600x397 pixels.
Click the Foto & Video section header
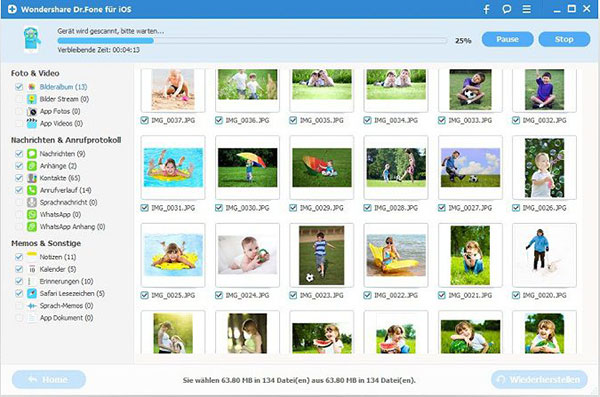coord(35,73)
